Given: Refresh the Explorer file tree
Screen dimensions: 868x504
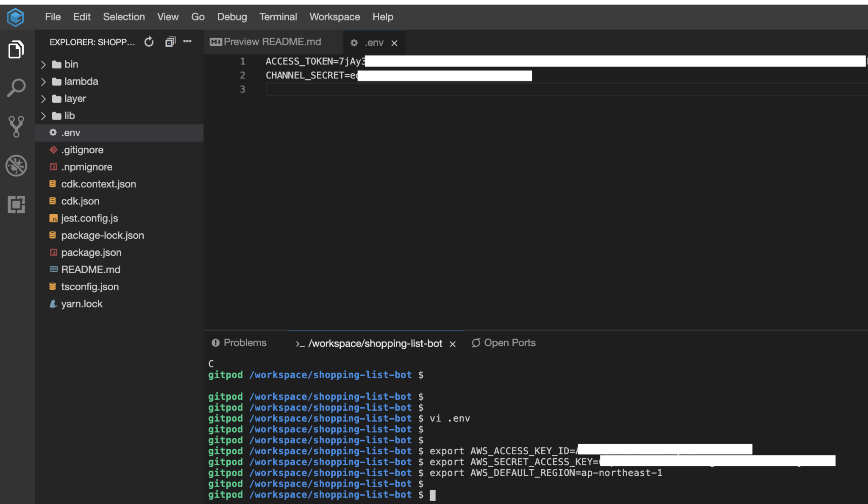Looking at the screenshot, I should (149, 42).
